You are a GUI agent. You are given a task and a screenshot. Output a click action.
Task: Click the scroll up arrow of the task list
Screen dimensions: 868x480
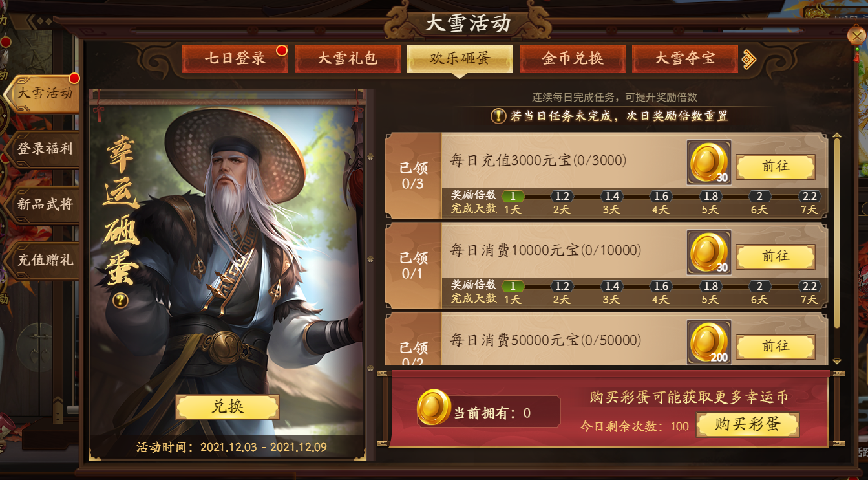point(837,137)
